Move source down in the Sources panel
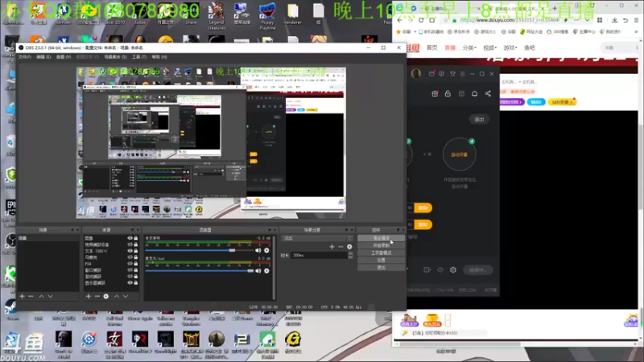 point(126,296)
